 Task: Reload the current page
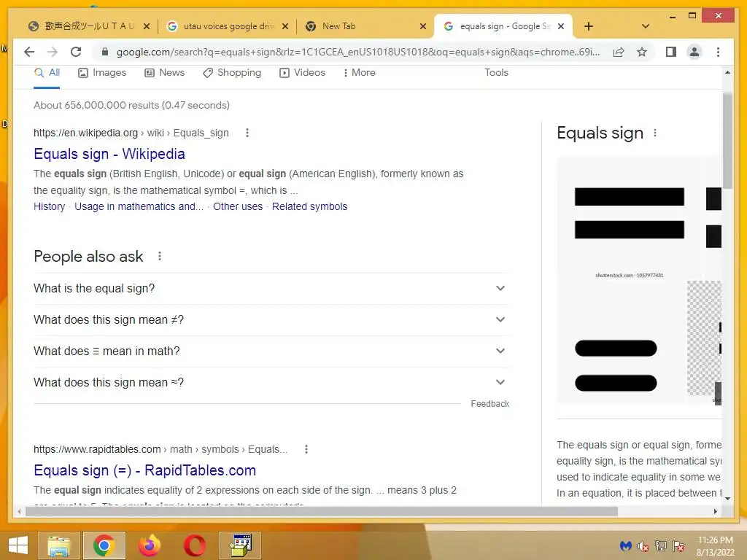click(76, 52)
